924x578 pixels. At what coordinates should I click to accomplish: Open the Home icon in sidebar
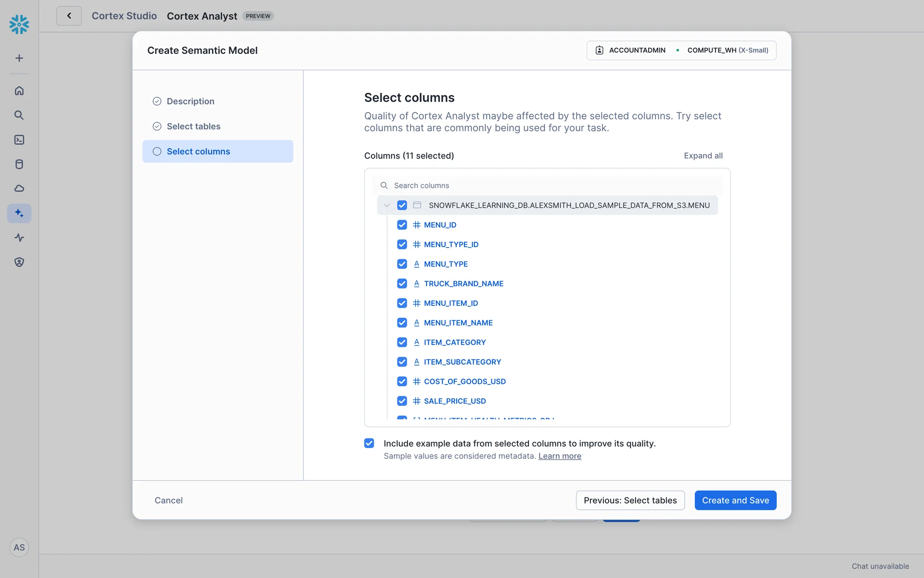click(x=19, y=91)
